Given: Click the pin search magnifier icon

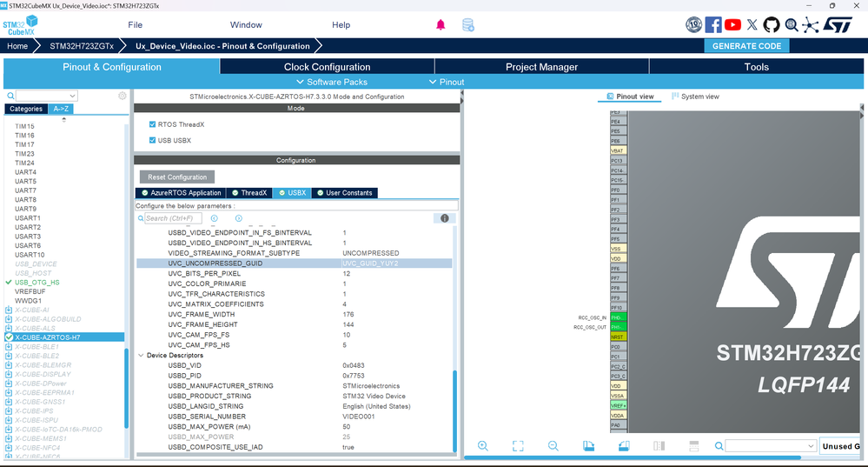Looking at the screenshot, I should [x=719, y=446].
